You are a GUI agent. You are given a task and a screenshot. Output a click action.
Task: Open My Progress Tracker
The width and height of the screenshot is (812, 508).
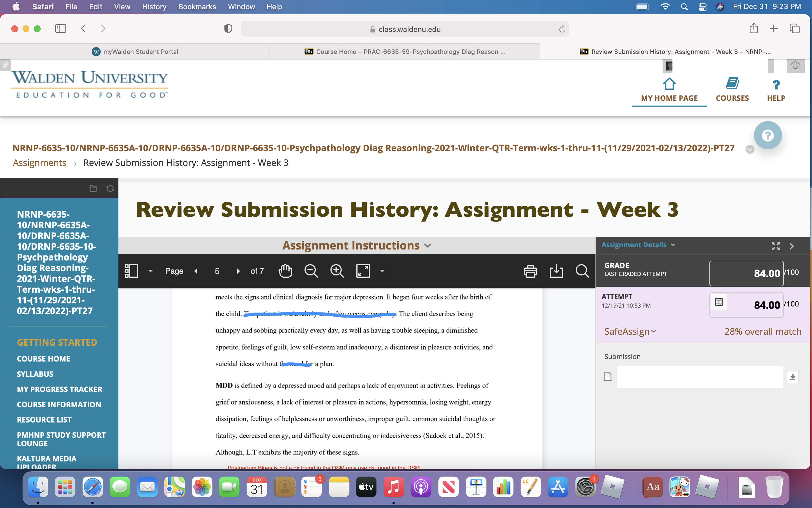(59, 389)
